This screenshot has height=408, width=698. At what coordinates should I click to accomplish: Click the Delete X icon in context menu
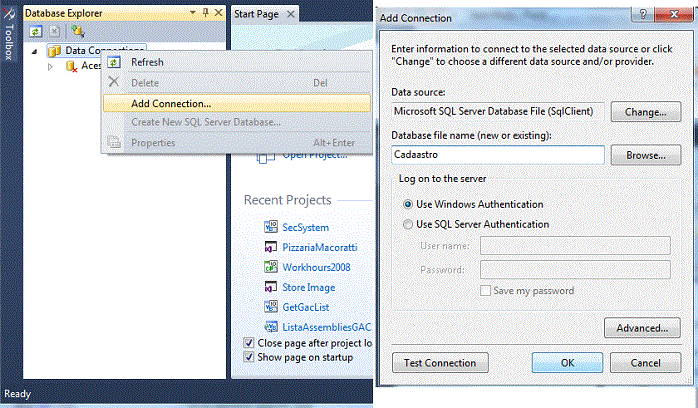coord(114,82)
